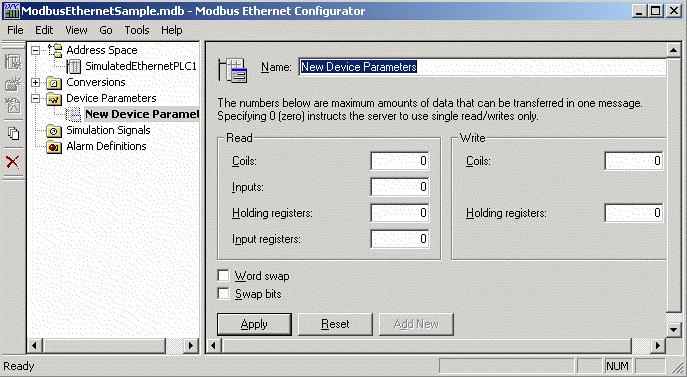Open the Tools menu

[x=137, y=30]
